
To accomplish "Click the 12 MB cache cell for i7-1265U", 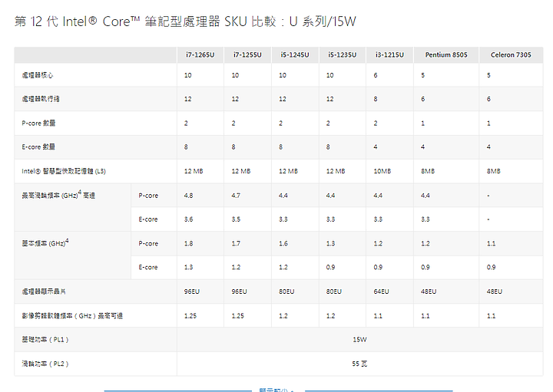I will (194, 171).
